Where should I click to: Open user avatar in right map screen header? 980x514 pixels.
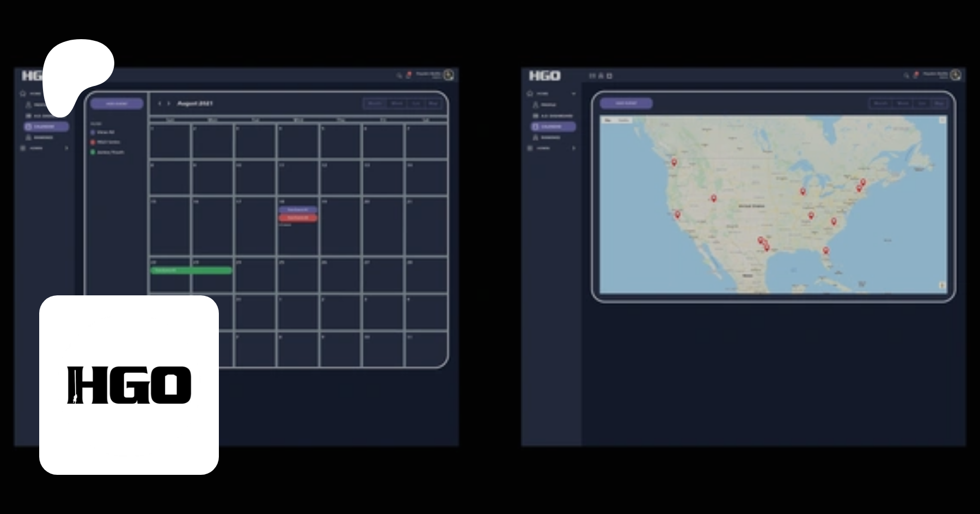[x=955, y=75]
